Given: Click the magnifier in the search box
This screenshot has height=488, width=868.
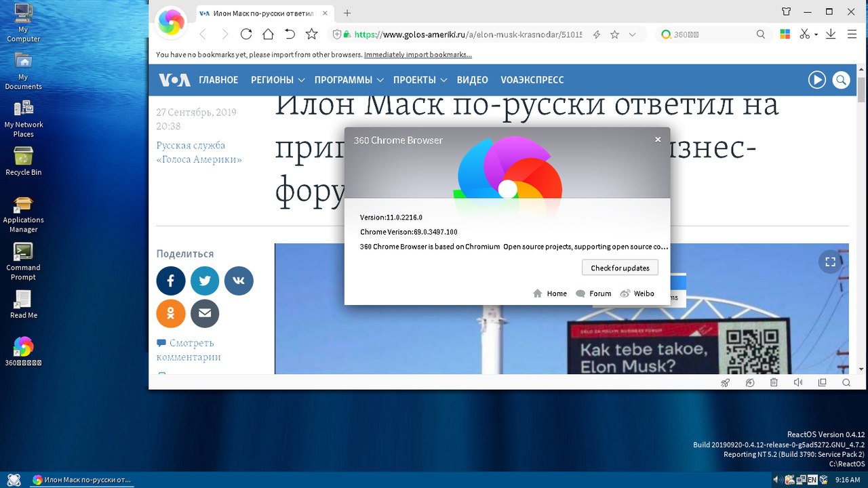Looking at the screenshot, I should pos(761,35).
